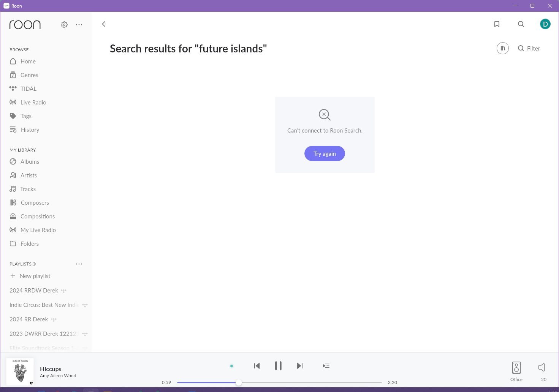559x392 pixels.
Task: Select Office zone speaker icon
Action: point(516,368)
